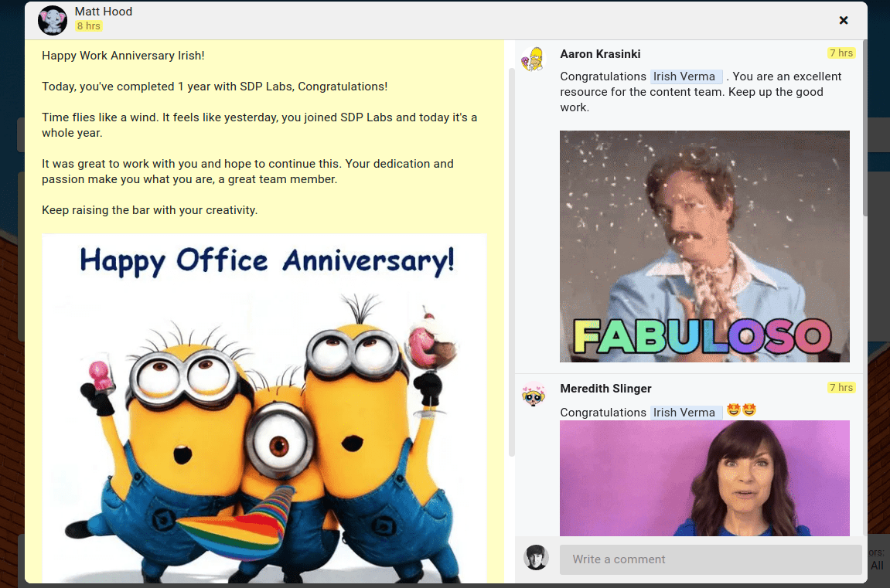Click the comments panel scrollbar

click(x=865, y=127)
